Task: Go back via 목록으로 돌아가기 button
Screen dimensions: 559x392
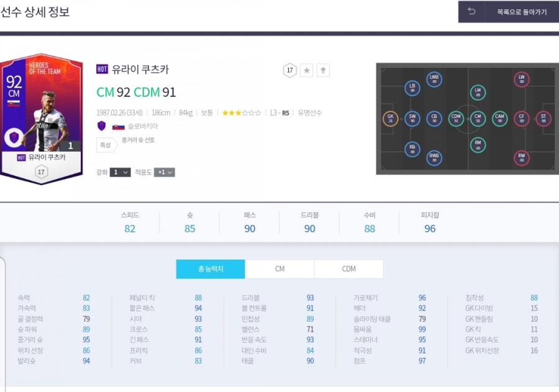Action: click(522, 12)
